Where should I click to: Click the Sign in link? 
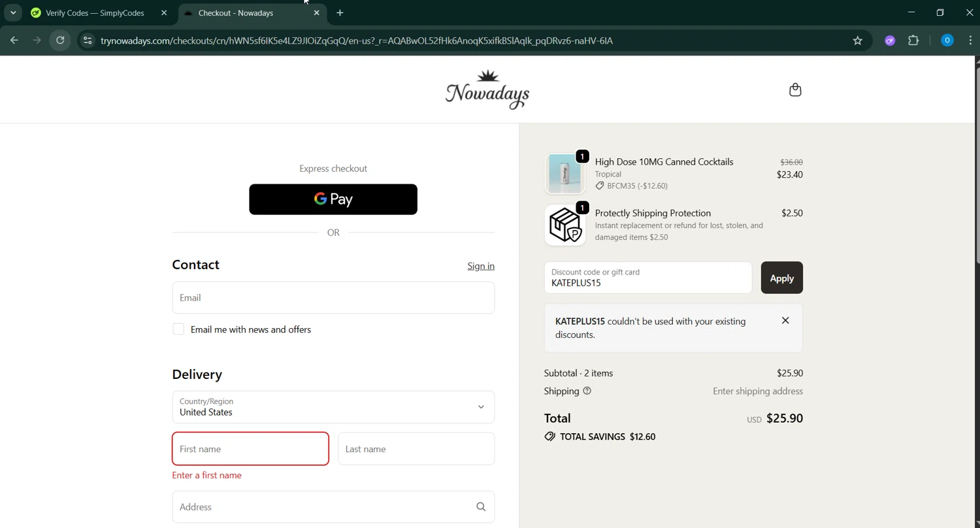tap(481, 266)
